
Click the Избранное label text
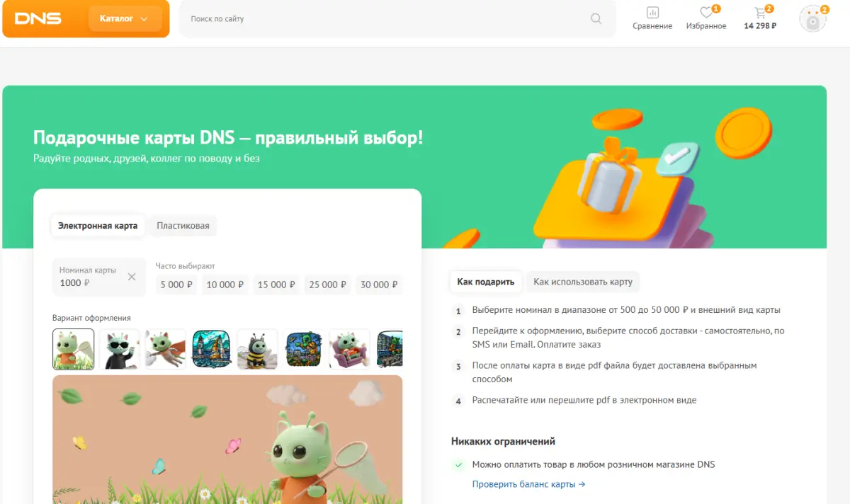pos(706,26)
